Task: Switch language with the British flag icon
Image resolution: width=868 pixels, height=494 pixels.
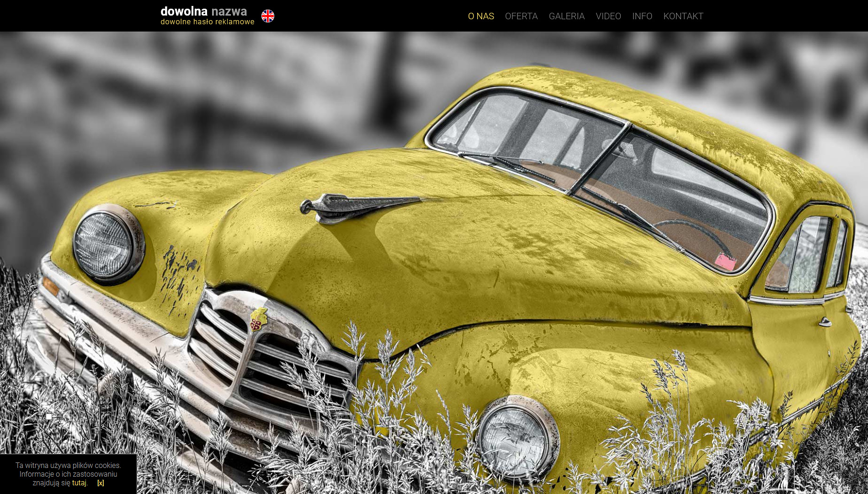Action: 267,16
